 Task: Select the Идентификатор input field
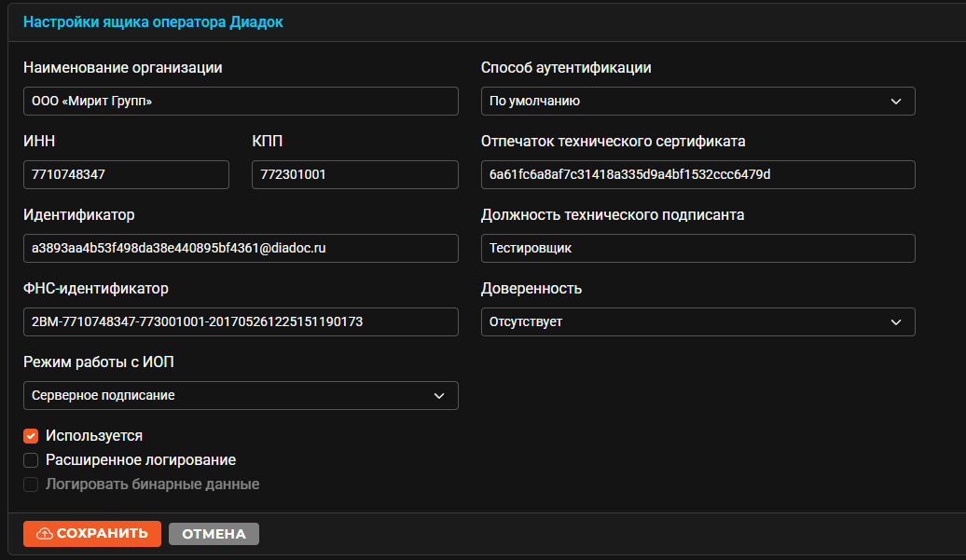coord(241,248)
